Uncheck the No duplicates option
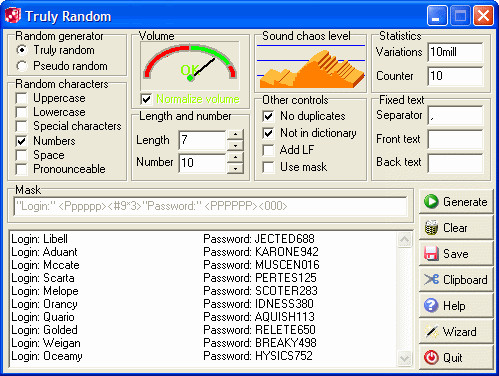499x376 pixels. pyautogui.click(x=268, y=116)
